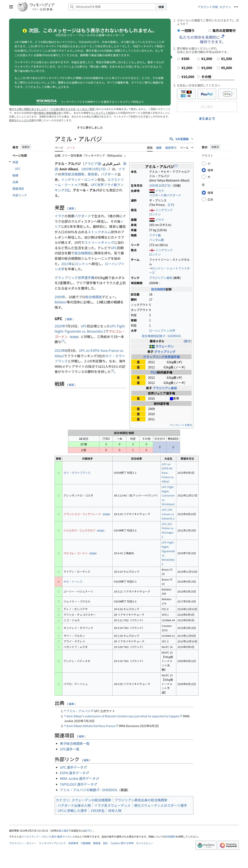Choose PayPal payment option
Image resolution: width=248 pixels, height=868 pixels.
coord(207,94)
